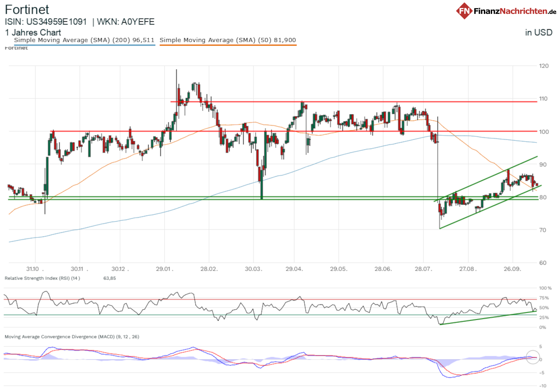Select the 1 Jahres Chart label
Image resolution: width=558 pixels, height=392 pixels.
33,33
